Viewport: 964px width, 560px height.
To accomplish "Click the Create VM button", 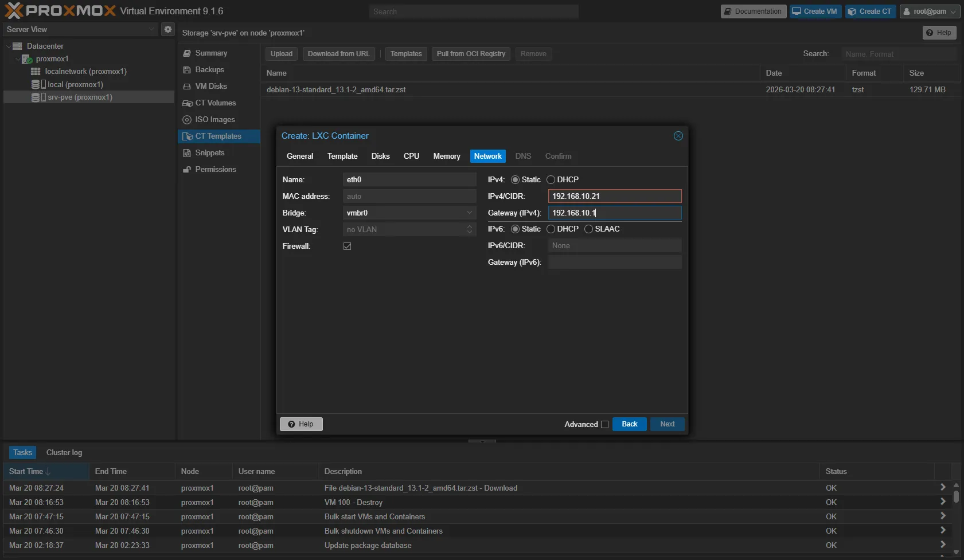I will tap(815, 11).
